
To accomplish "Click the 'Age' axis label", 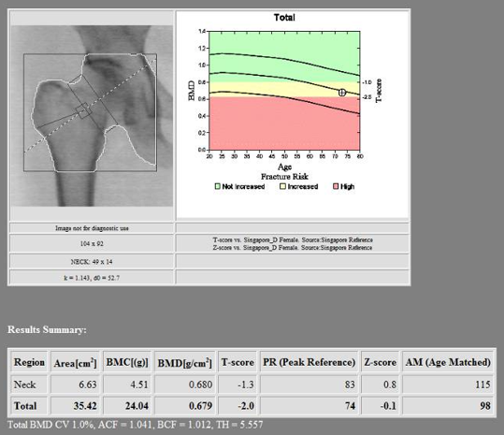I will pyautogui.click(x=284, y=167).
